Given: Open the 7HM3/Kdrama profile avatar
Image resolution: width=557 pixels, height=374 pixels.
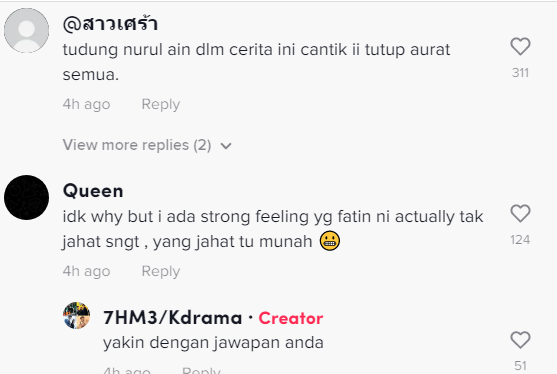Looking at the screenshot, I should (76, 315).
